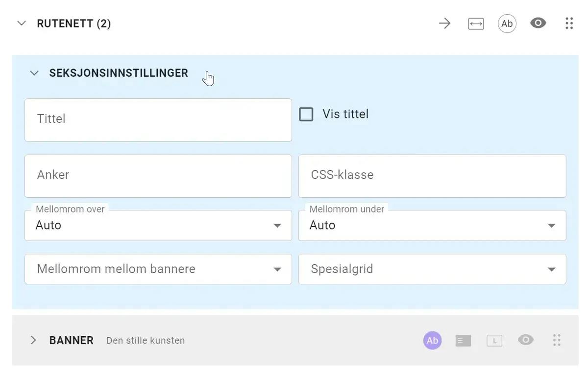The image size is (588, 371).
Task: Click the text alignment icon on Banner row
Action: [463, 341]
